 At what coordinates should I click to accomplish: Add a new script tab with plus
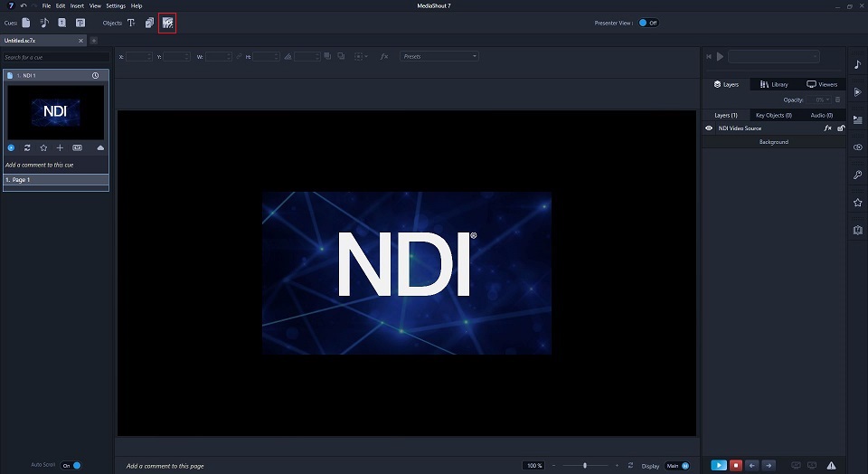pos(93,41)
